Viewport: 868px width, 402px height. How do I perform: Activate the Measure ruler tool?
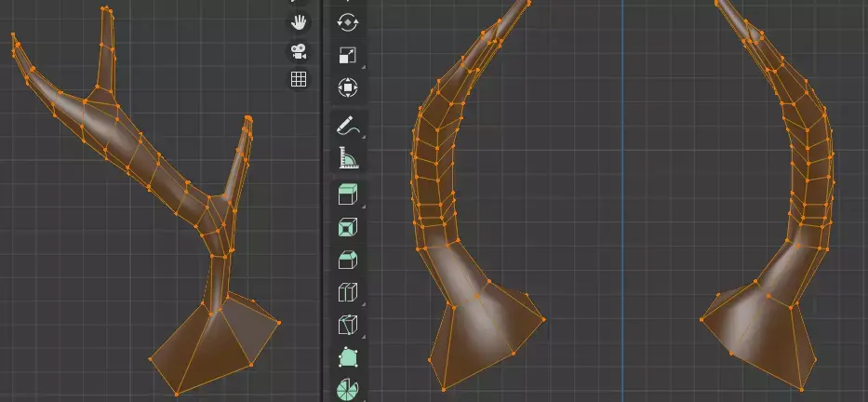348,158
